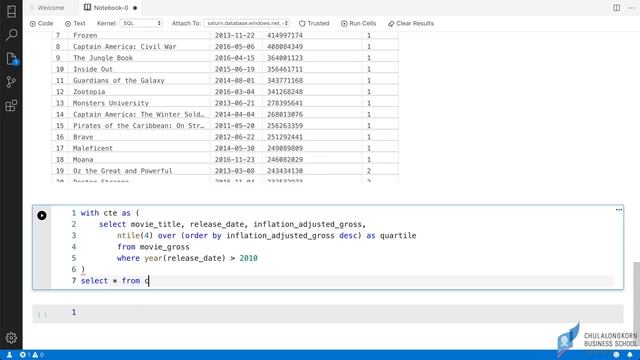Open the Explorer files view in the sidebar
The width and height of the screenshot is (640, 360).
11,59
